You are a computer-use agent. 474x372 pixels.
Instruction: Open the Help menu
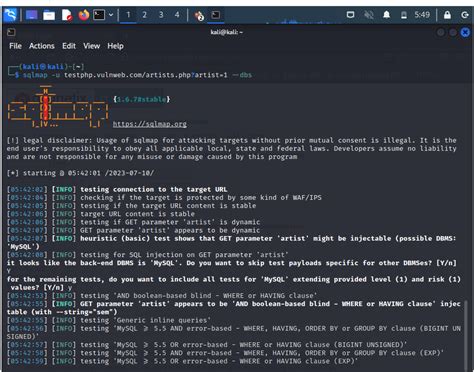click(115, 46)
